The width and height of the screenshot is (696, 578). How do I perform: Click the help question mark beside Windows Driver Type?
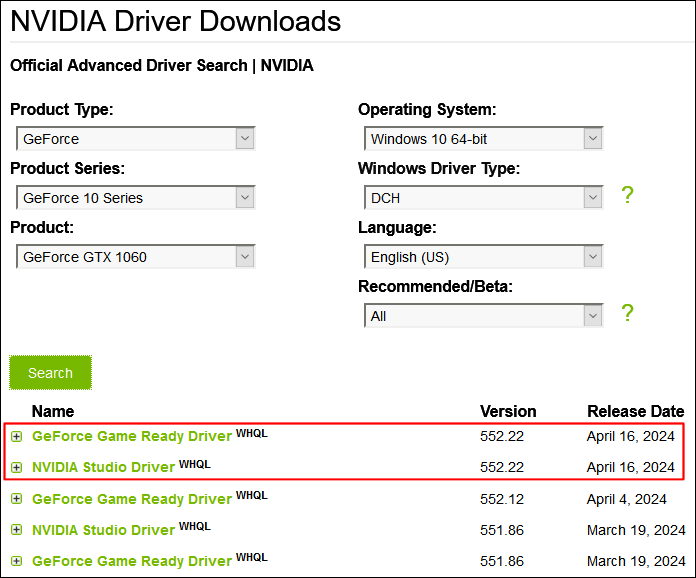click(x=627, y=195)
